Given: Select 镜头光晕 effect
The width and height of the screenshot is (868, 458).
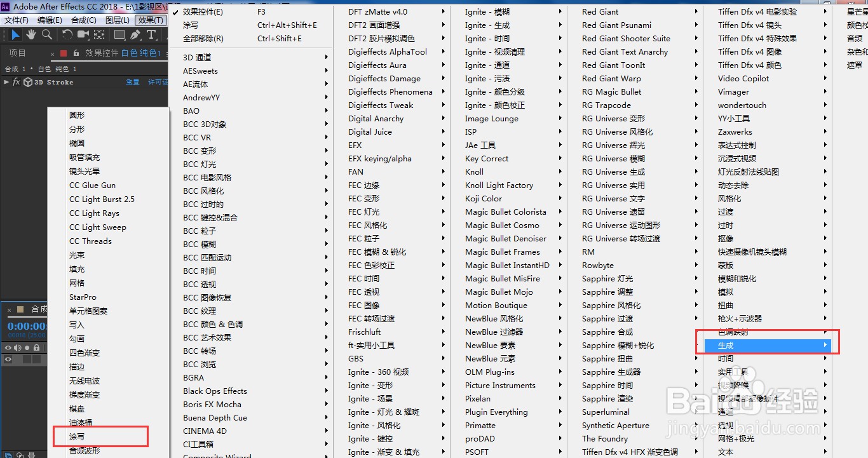Looking at the screenshot, I should (x=108, y=171).
